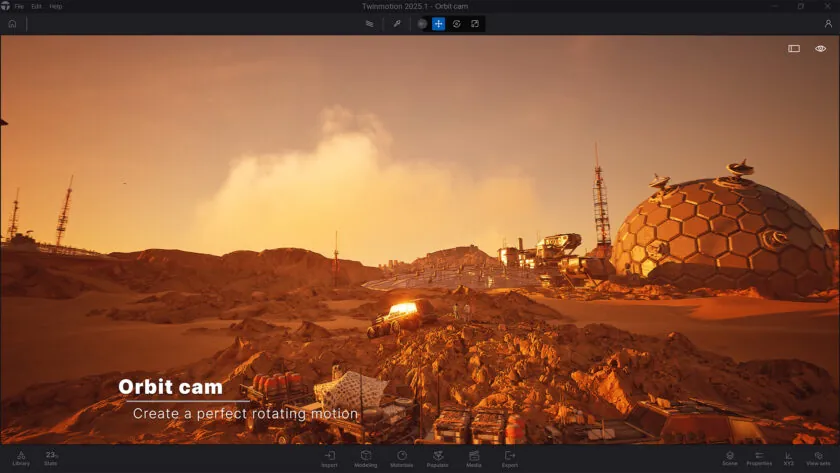The width and height of the screenshot is (840, 473).
Task: Switch to the Materials dock
Action: pyautogui.click(x=401, y=458)
